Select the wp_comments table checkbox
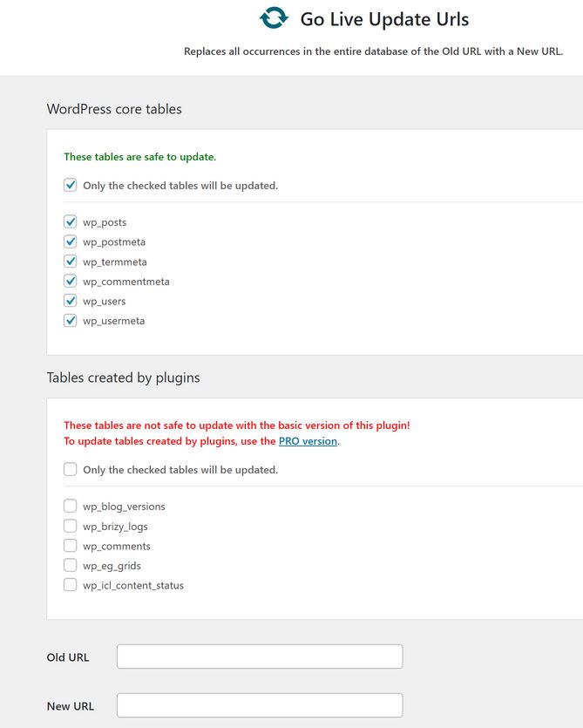The height and width of the screenshot is (728, 583). click(x=70, y=546)
